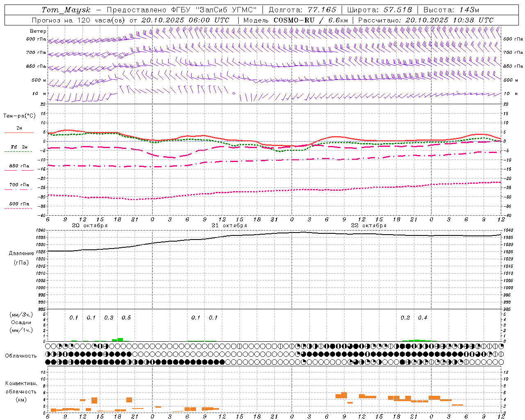The width and height of the screenshot is (525, 420).
Task: Click the 2м legend label above red line
Action: click(19, 128)
